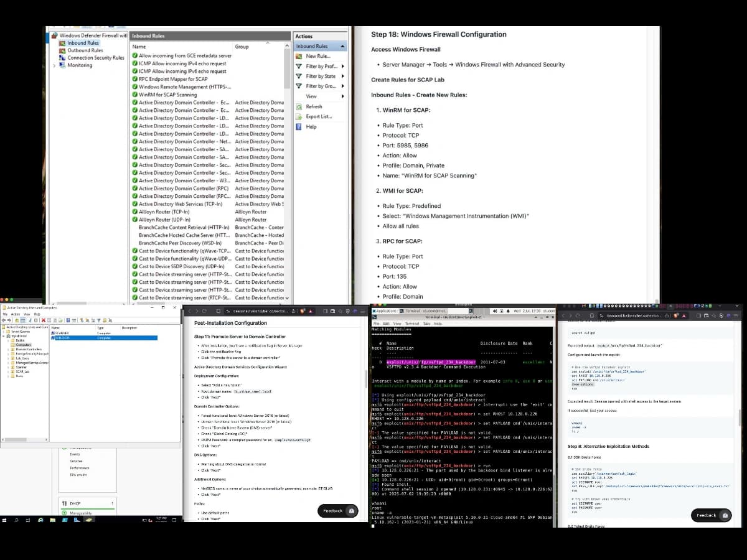Open Terminal menu in terminal menu bar
The height and width of the screenshot is (560, 747).
point(413,324)
